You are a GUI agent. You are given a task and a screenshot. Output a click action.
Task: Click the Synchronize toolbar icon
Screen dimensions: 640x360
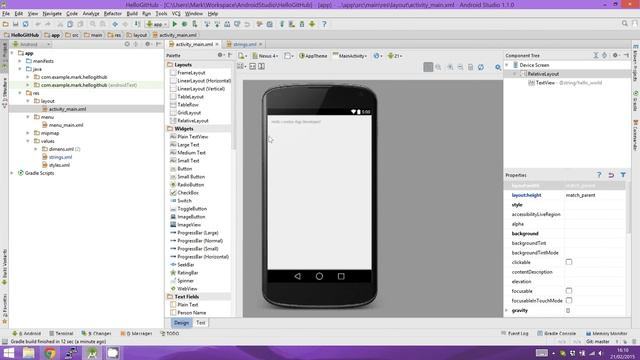pyautogui.click(x=26, y=24)
